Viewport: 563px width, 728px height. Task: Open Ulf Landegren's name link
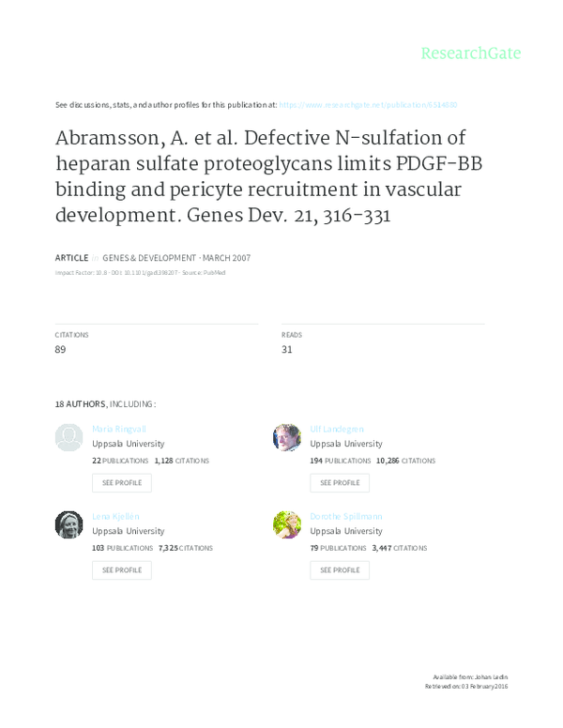coord(337,429)
